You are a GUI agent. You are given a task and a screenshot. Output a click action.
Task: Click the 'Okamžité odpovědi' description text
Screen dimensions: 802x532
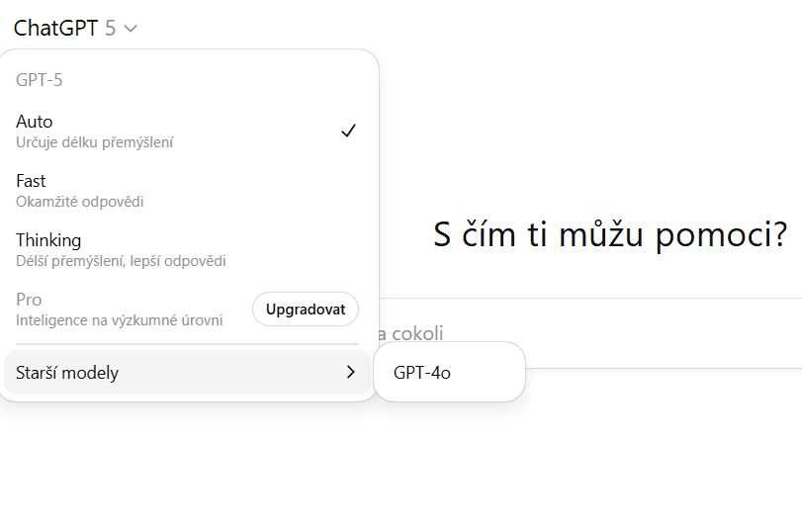click(x=80, y=202)
